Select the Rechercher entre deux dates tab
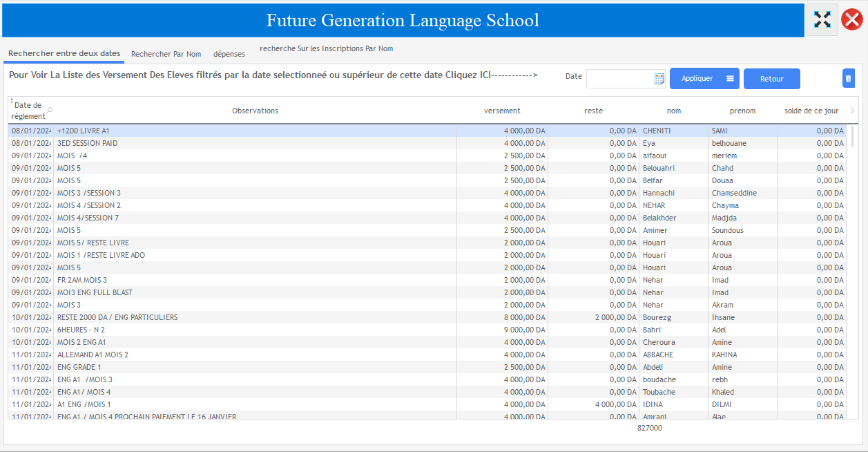 click(64, 53)
